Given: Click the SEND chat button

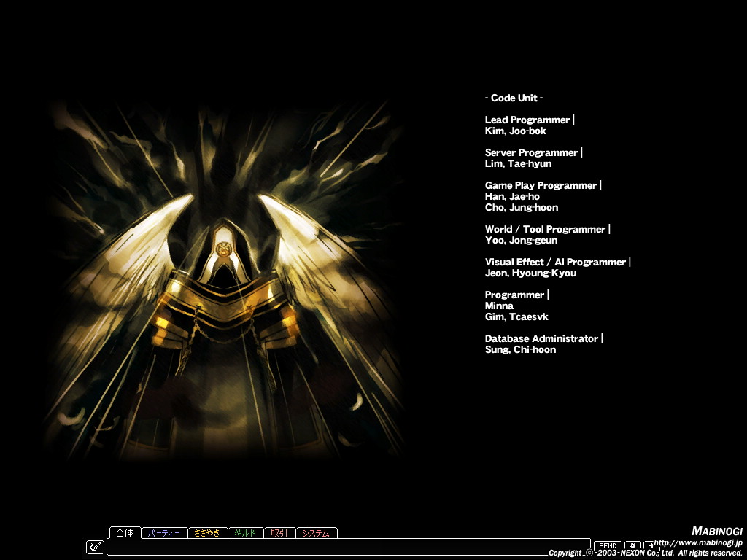Looking at the screenshot, I should point(608,545).
